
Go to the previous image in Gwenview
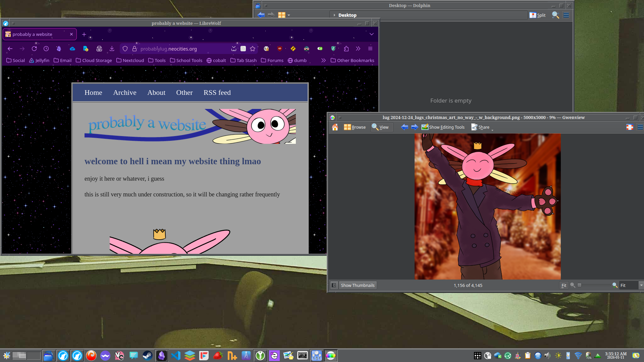(x=405, y=127)
